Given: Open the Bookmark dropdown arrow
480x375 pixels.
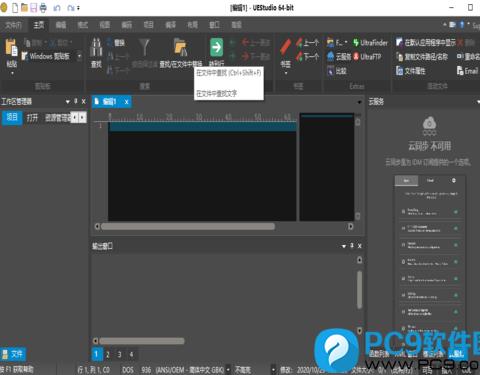Looking at the screenshot, I should 286,72.
